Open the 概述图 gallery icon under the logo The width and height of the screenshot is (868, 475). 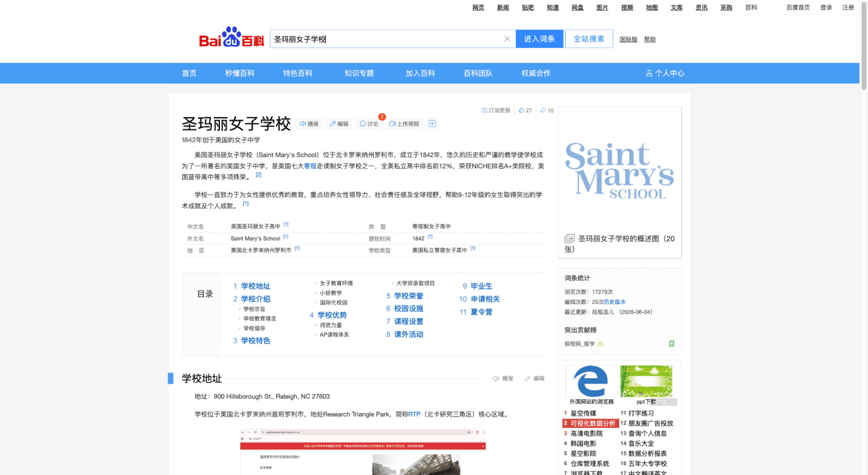[570, 238]
